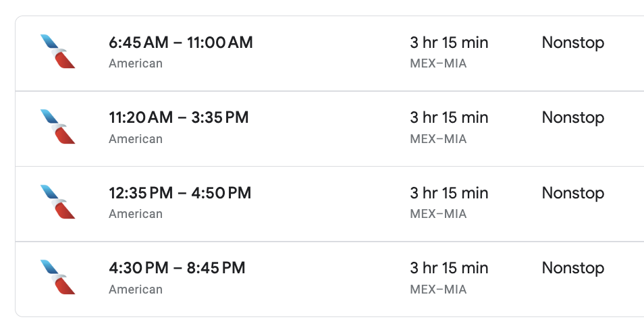Click American Airlines logo on 4:30 PM flight
The width and height of the screenshot is (644, 332).
[58, 277]
